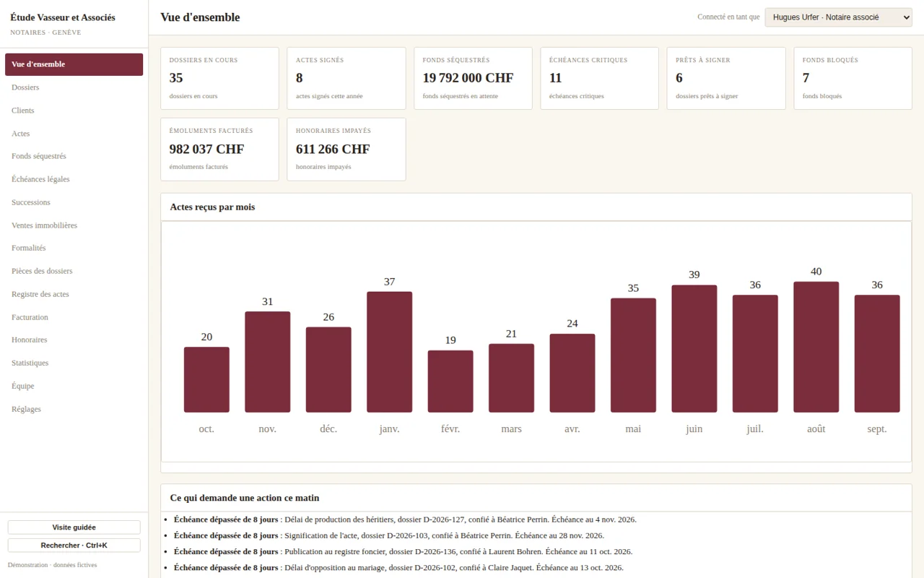
Task: Open Dossiers in the sidebar
Action: [74, 87]
